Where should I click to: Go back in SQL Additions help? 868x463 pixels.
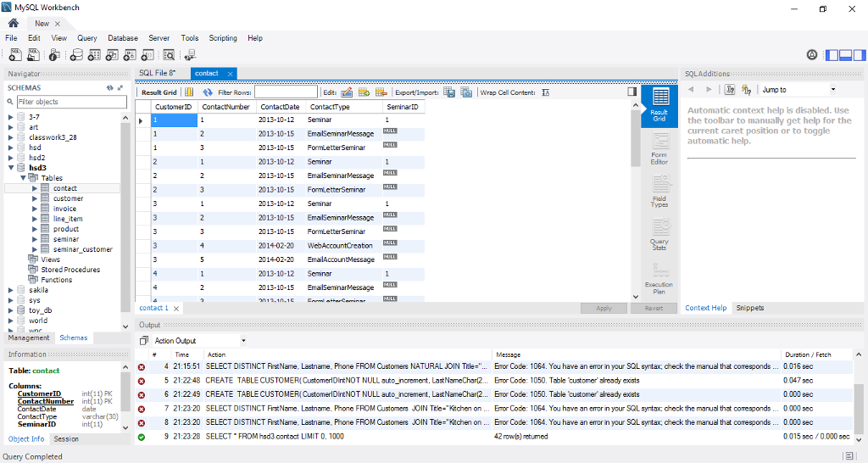691,89
